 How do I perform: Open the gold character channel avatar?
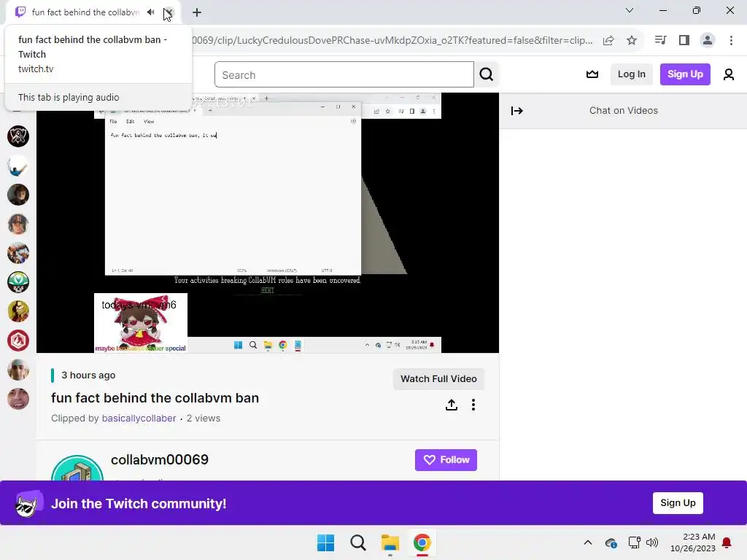pyautogui.click(x=18, y=311)
